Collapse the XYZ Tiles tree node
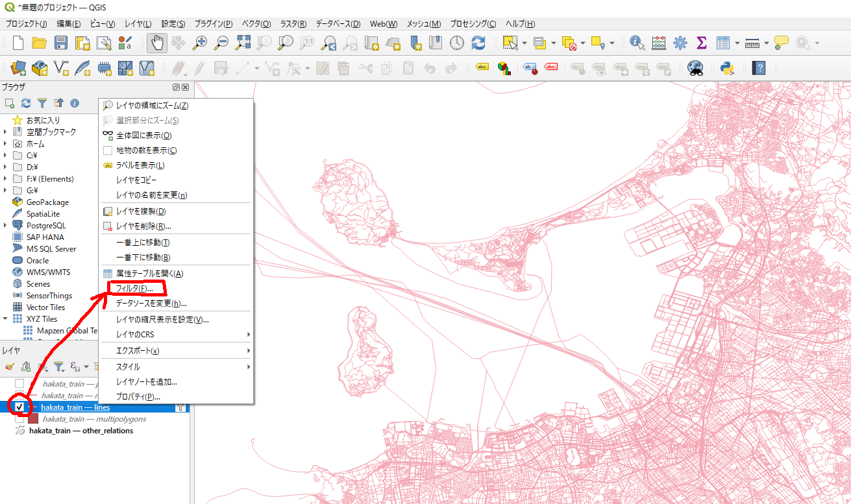851x504 pixels. click(x=6, y=319)
